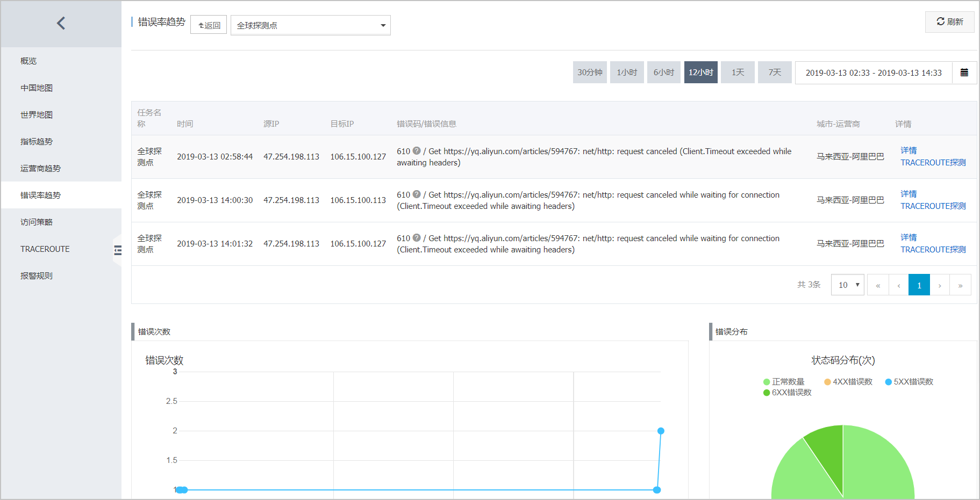980x500 pixels.
Task: Select TRACEROUTE in the sidebar menu
Action: [45, 249]
